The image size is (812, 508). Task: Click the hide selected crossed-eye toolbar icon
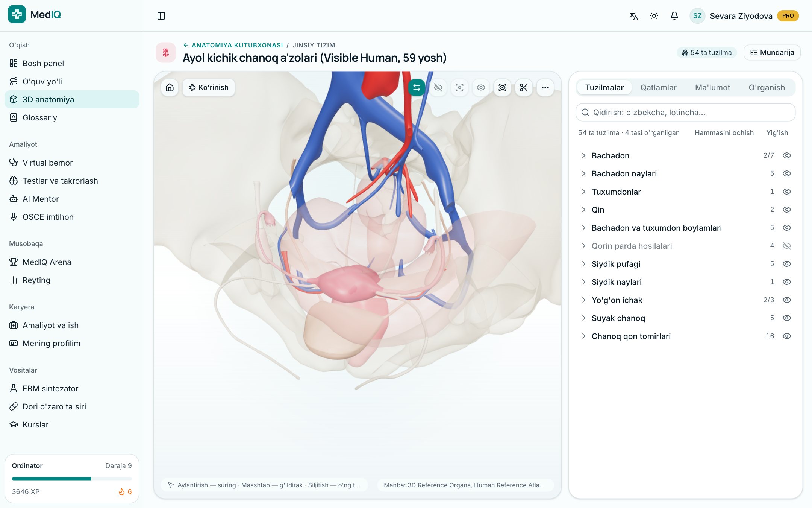(x=438, y=87)
